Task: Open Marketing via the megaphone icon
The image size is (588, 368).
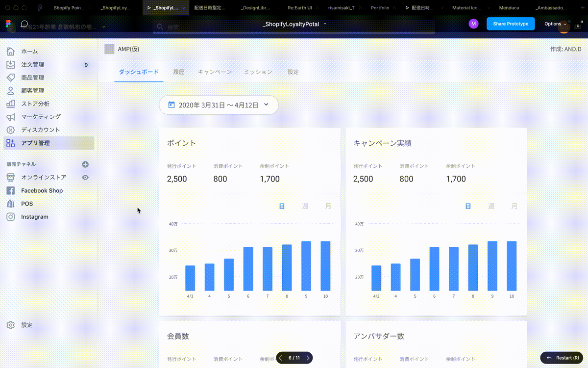Action: pyautogui.click(x=11, y=117)
